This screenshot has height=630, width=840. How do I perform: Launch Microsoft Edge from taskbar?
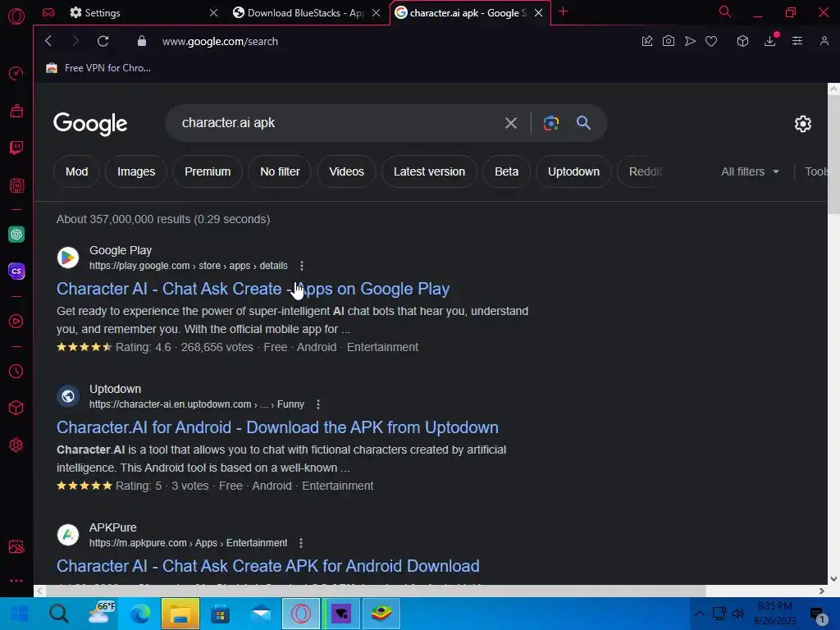pos(139,614)
